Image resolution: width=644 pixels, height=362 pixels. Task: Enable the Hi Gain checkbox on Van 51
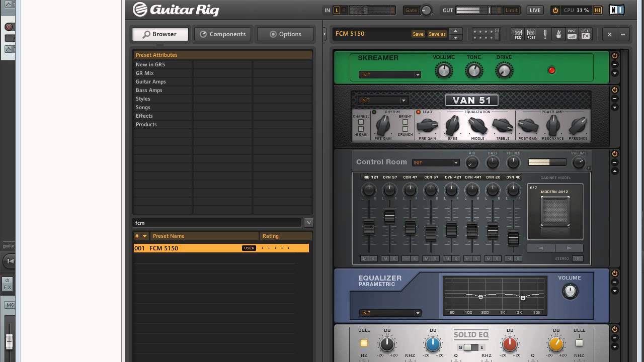pos(361,129)
